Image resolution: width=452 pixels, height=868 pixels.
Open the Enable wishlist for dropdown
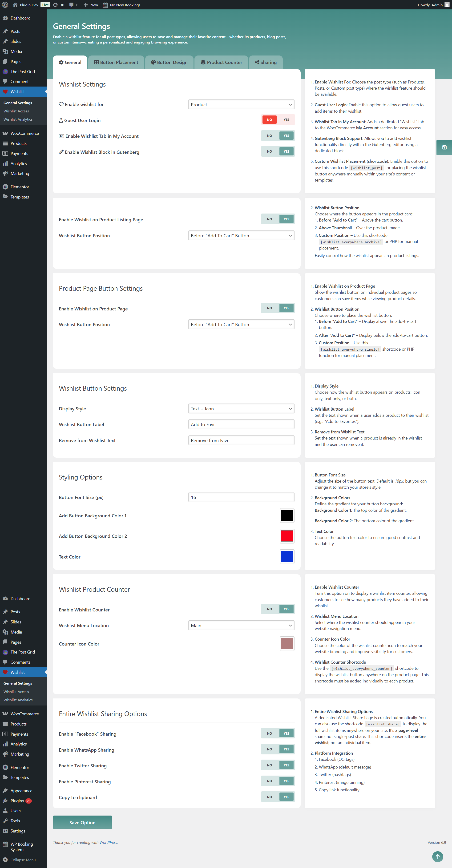(241, 104)
